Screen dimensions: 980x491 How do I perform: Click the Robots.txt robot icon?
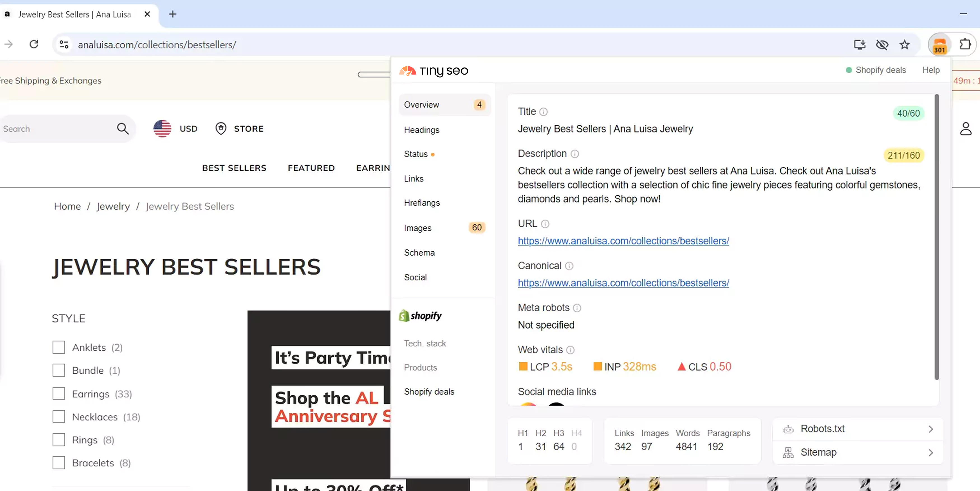tap(788, 429)
